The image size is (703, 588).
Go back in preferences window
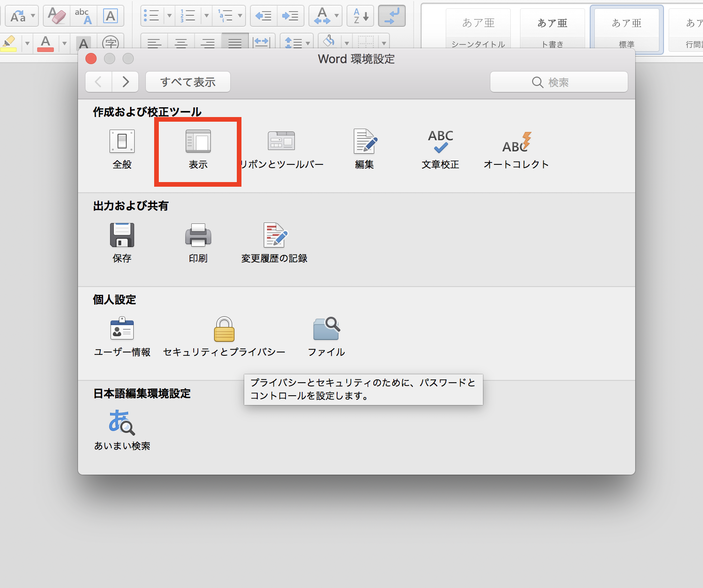coord(98,82)
